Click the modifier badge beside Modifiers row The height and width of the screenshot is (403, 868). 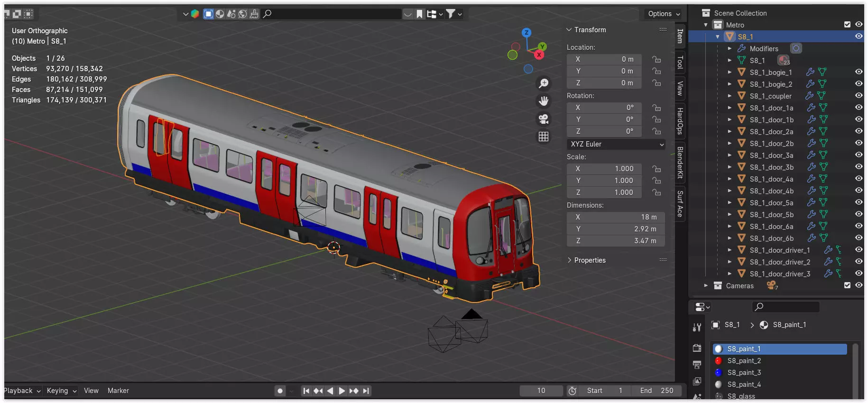pyautogui.click(x=796, y=48)
